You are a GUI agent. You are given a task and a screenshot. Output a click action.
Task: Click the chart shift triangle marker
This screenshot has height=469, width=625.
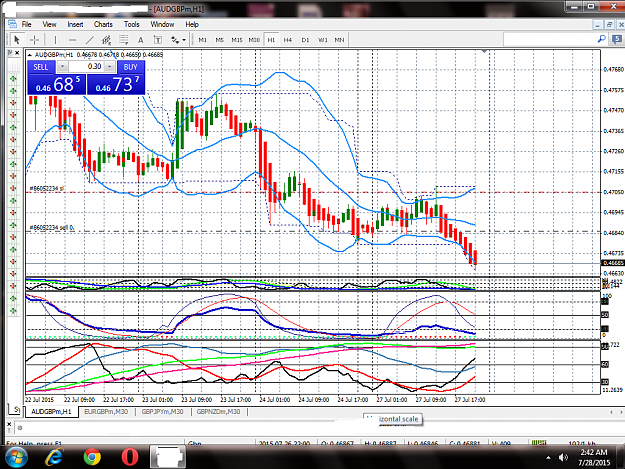click(x=484, y=51)
